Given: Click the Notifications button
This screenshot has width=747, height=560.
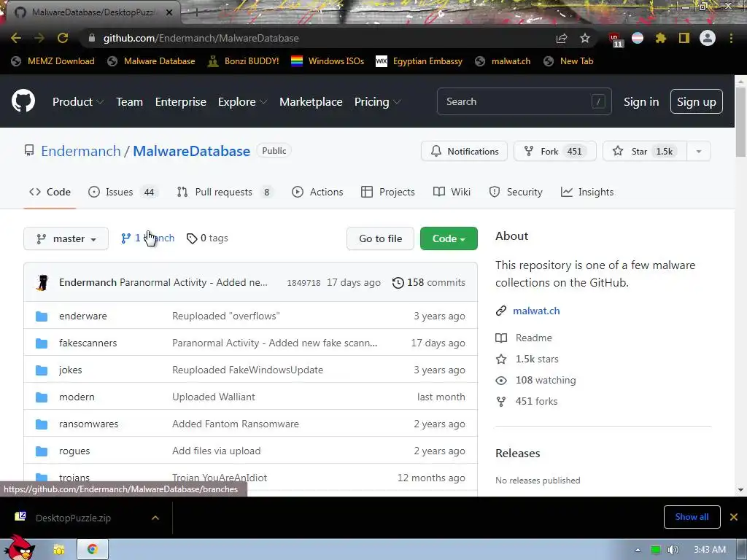Looking at the screenshot, I should click(x=465, y=152).
